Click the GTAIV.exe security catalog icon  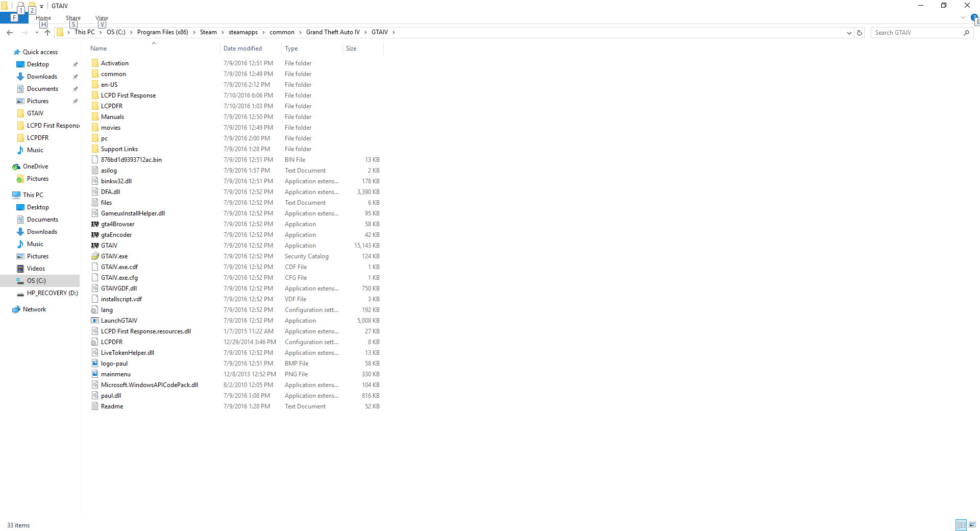tap(95, 256)
